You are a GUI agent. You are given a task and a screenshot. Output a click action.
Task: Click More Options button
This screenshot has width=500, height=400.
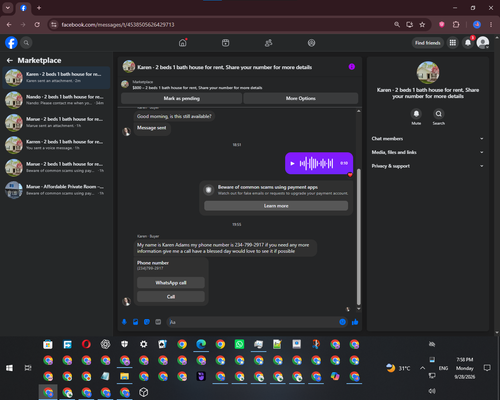301,98
